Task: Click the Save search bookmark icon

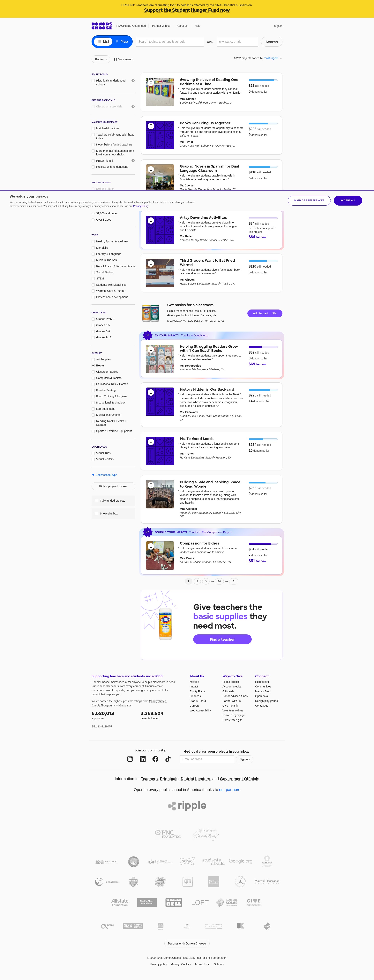Action: [x=116, y=59]
